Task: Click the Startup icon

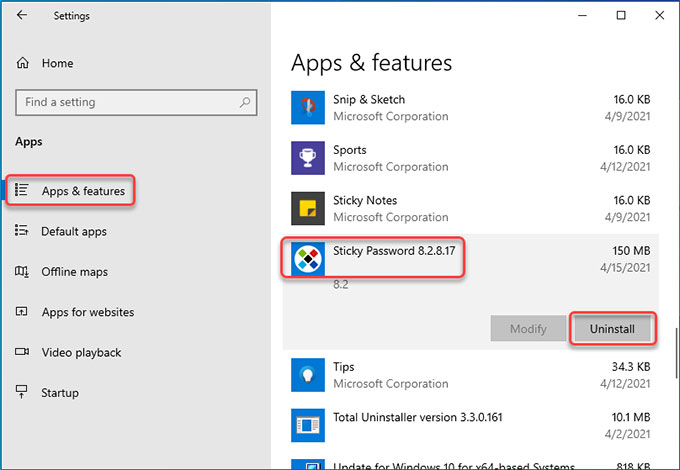Action: [22, 392]
